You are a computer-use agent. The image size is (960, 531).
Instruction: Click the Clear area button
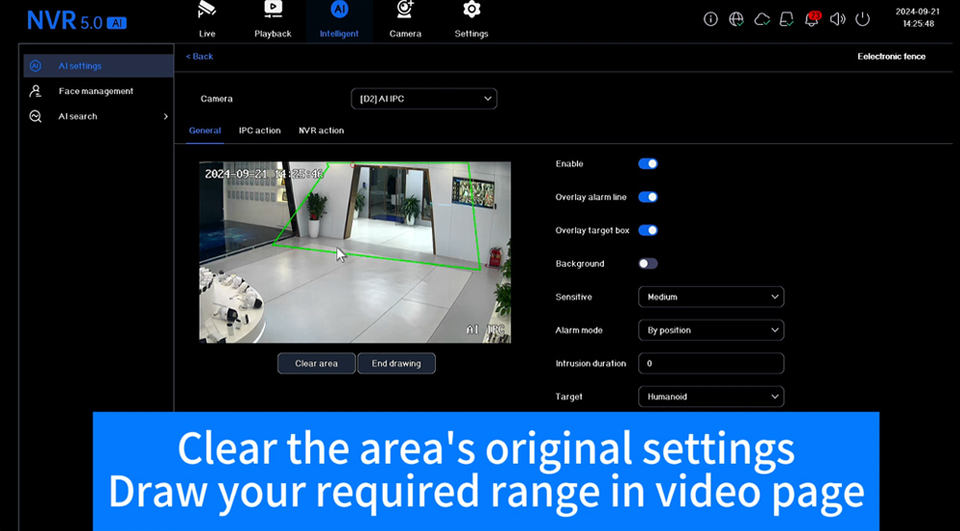coord(316,364)
